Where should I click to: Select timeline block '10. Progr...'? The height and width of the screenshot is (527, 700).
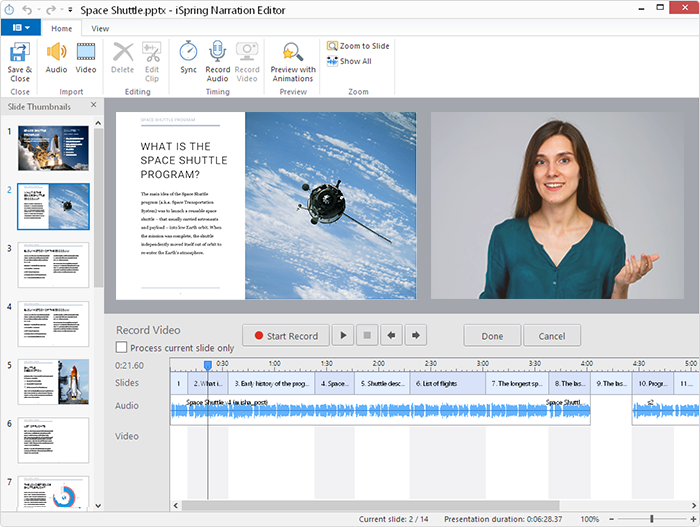click(x=652, y=383)
